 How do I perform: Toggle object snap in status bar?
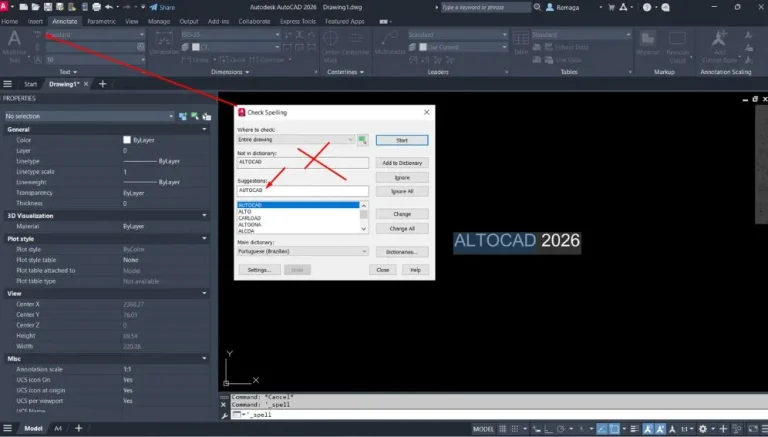(x=614, y=429)
